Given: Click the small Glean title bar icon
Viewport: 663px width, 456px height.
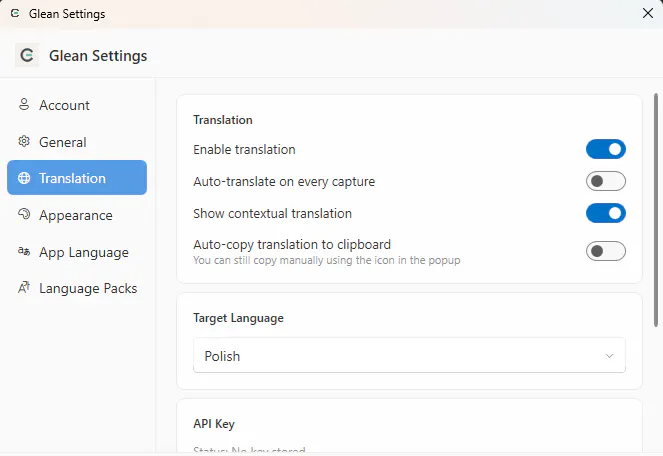Looking at the screenshot, I should 15,14.
